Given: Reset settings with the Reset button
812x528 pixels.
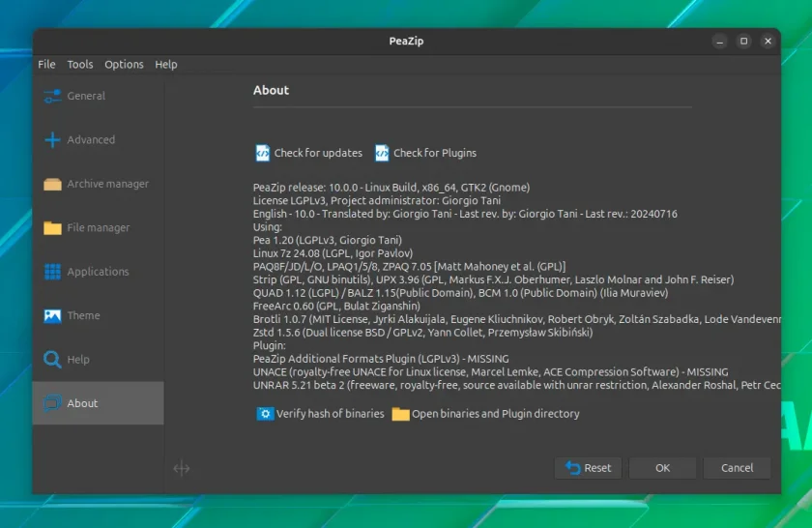Looking at the screenshot, I should point(589,468).
